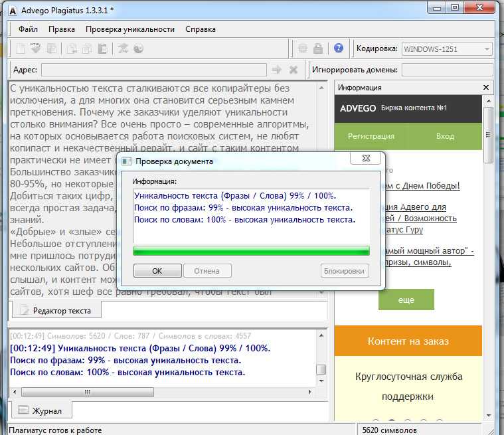Click the paste clipboard toolbar icon

102,49
